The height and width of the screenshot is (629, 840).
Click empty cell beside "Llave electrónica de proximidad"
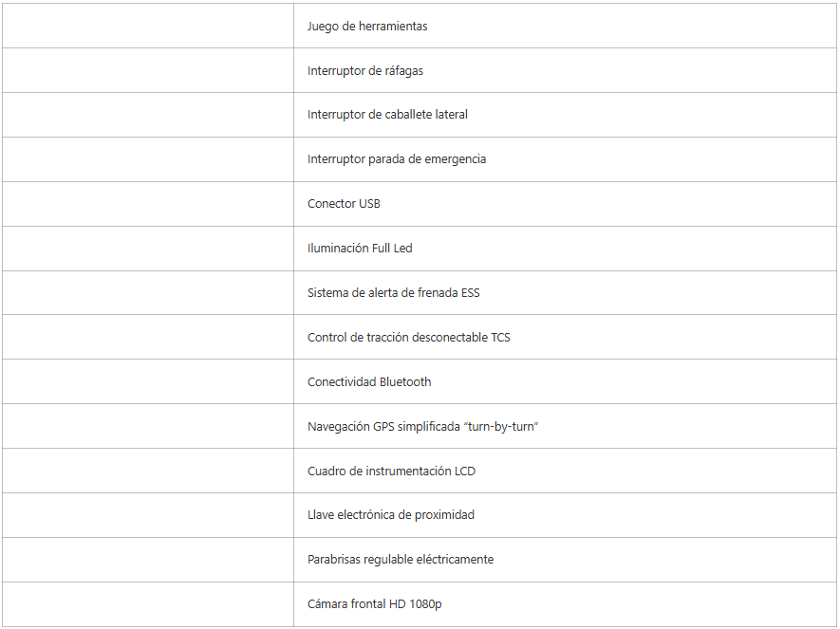pos(148,515)
